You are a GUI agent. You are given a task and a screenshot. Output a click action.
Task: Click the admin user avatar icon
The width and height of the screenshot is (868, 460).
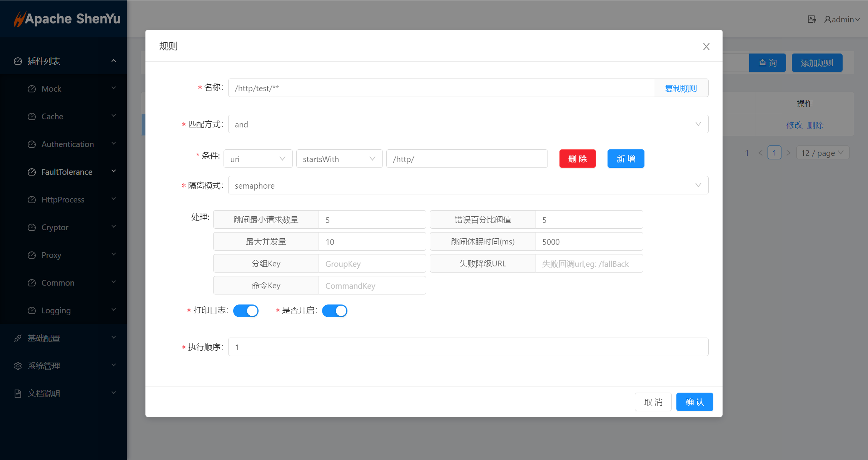[828, 19]
